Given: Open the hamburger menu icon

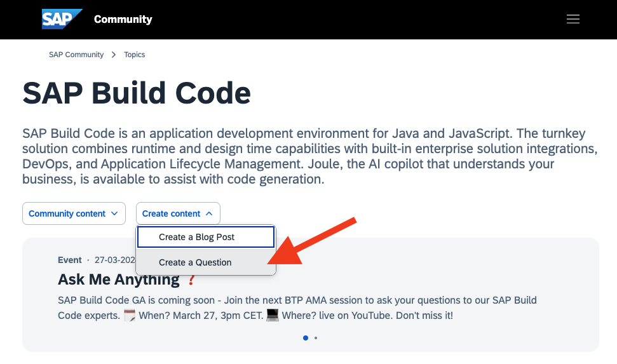Looking at the screenshot, I should pyautogui.click(x=573, y=19).
